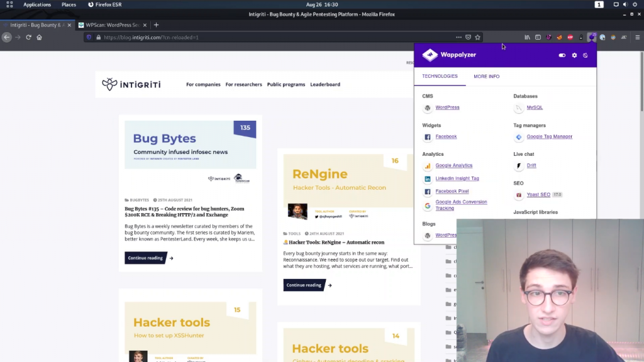Screen dimensions: 644x362
Task: Click the volume icon in system tray
Action: point(625,4)
